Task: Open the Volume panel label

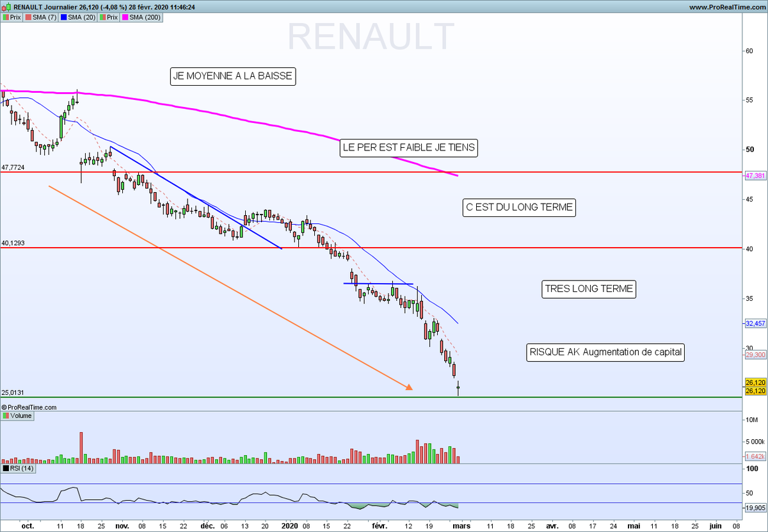Action: 17,415
